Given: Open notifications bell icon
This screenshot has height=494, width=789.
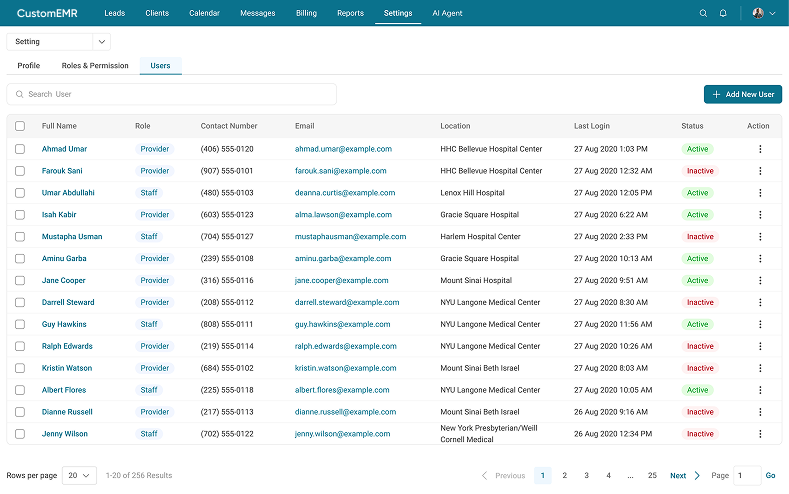Looking at the screenshot, I should (x=723, y=13).
